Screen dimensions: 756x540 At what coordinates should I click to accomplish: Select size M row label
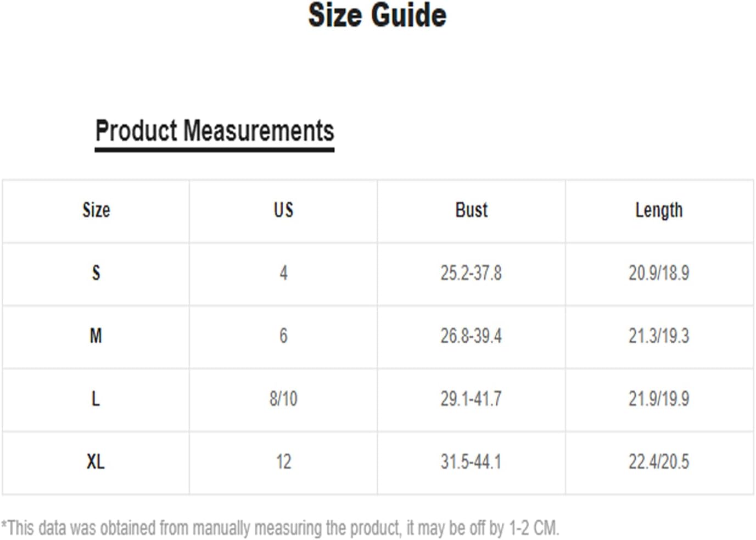click(x=96, y=336)
